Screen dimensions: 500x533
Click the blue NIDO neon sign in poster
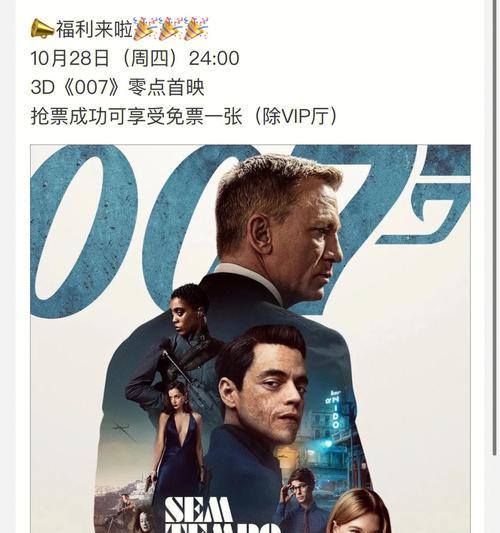click(x=335, y=409)
